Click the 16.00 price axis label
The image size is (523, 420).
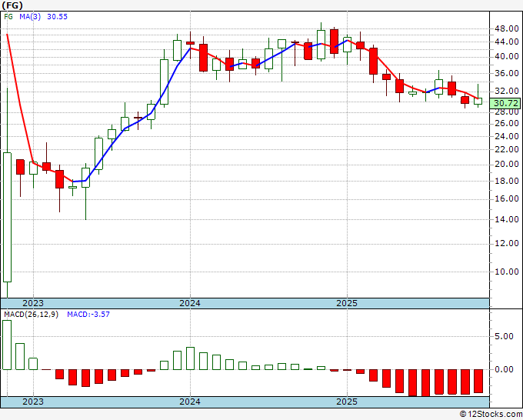click(x=506, y=198)
